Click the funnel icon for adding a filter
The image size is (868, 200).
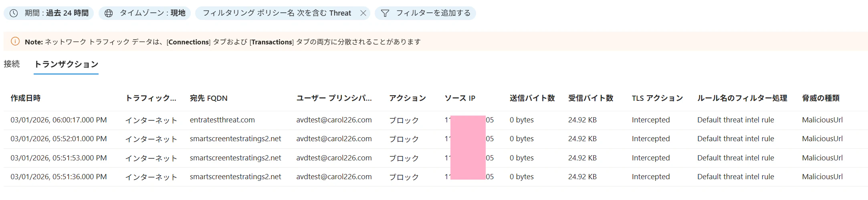[x=385, y=13]
